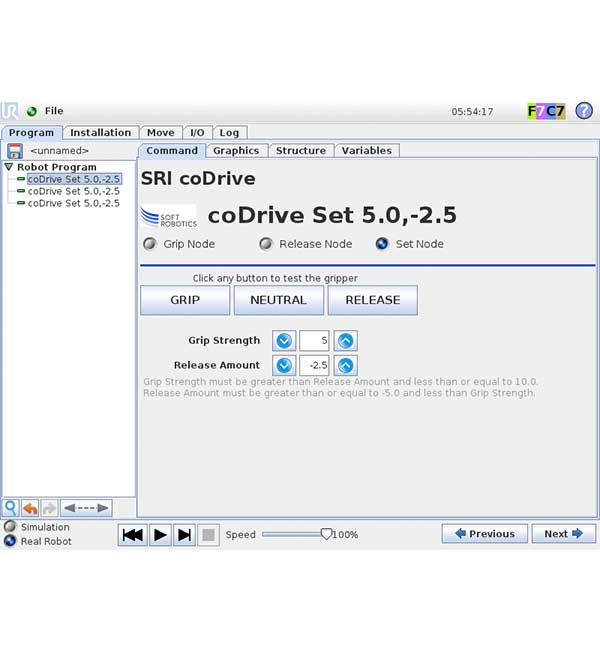Save program with the floppy disk icon
The image size is (600, 650).
tap(15, 151)
